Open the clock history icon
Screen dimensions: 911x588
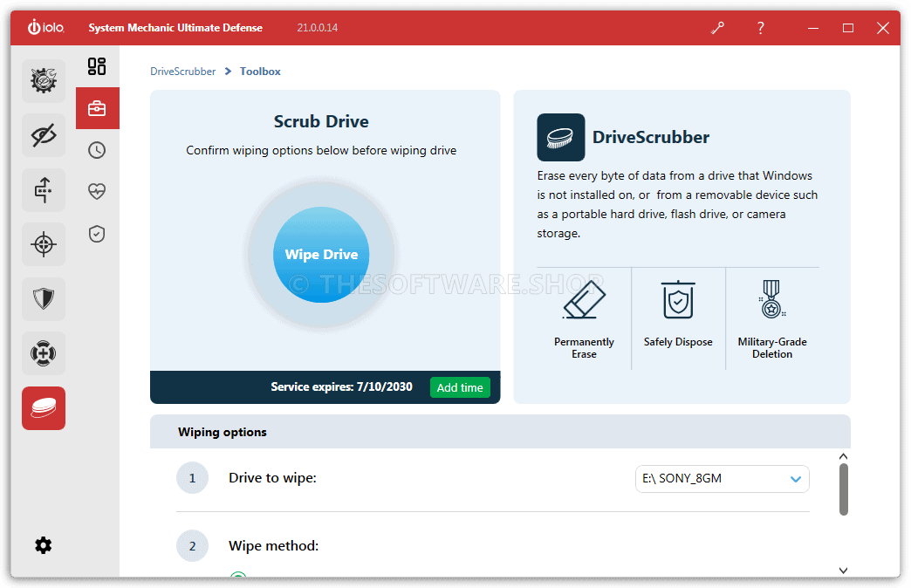click(97, 150)
